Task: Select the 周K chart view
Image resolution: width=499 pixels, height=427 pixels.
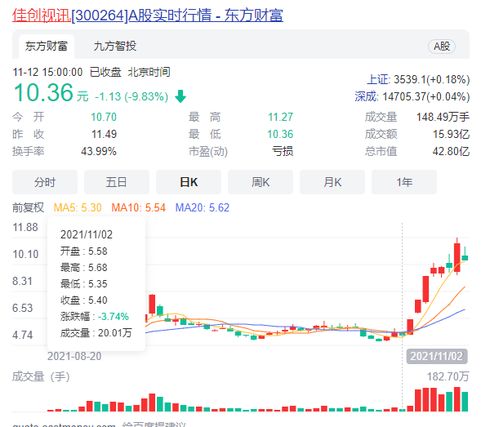Action: 260,182
